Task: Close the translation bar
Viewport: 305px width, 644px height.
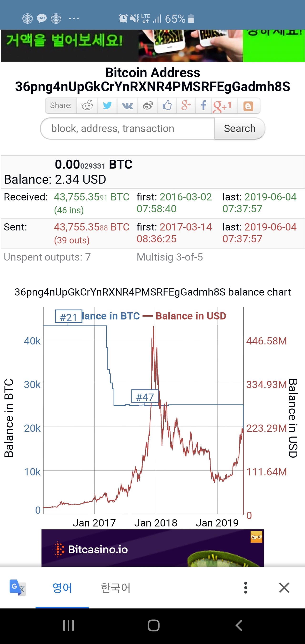Action: (x=284, y=588)
